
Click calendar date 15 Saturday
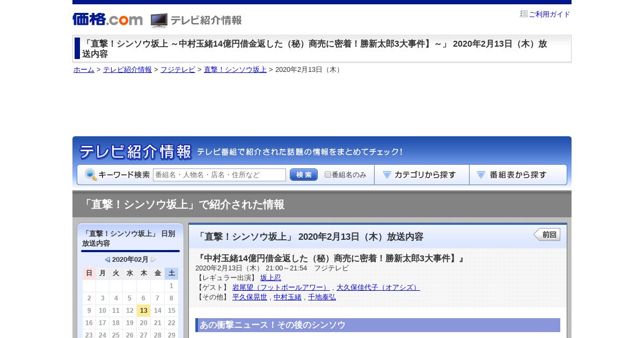(171, 311)
